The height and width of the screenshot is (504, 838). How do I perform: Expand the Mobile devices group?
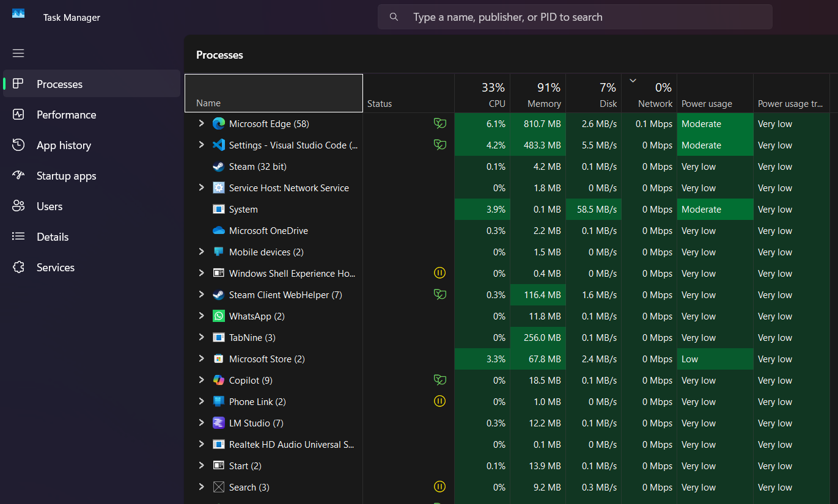click(201, 252)
